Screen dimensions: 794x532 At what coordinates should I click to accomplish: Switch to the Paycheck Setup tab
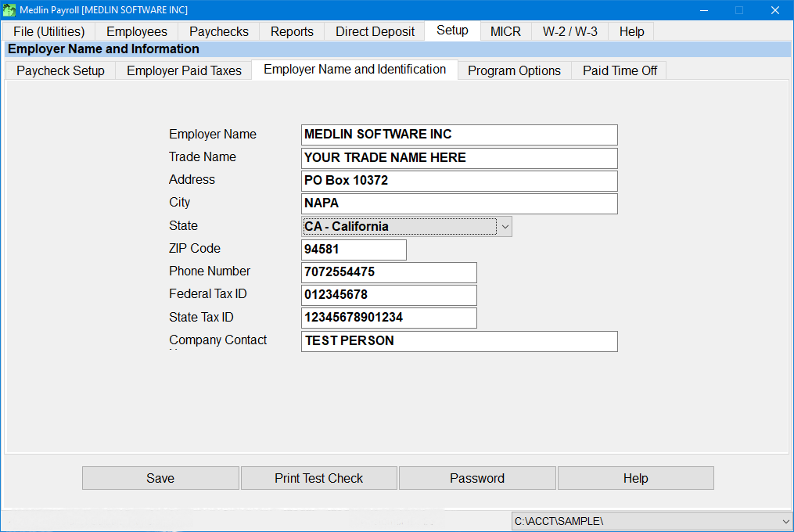[x=59, y=70]
